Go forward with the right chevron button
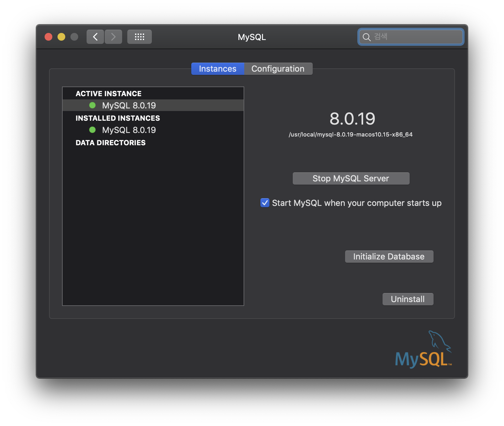The image size is (504, 426). pyautogui.click(x=113, y=37)
